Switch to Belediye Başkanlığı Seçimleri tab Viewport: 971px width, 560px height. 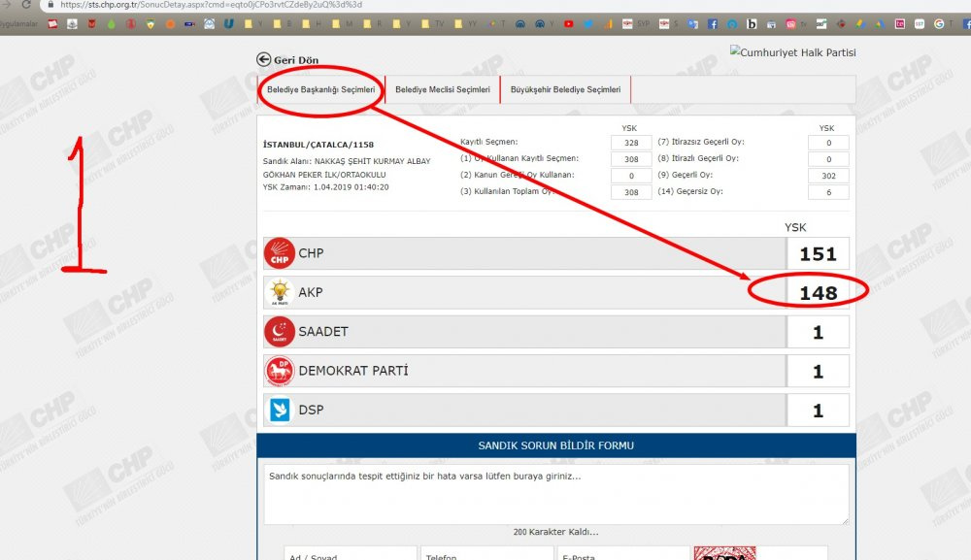320,89
